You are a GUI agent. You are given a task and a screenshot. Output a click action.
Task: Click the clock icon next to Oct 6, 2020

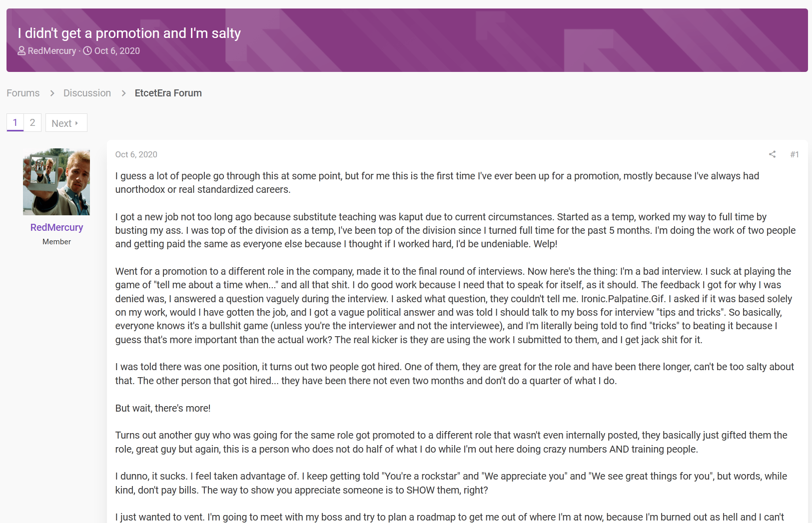87,51
